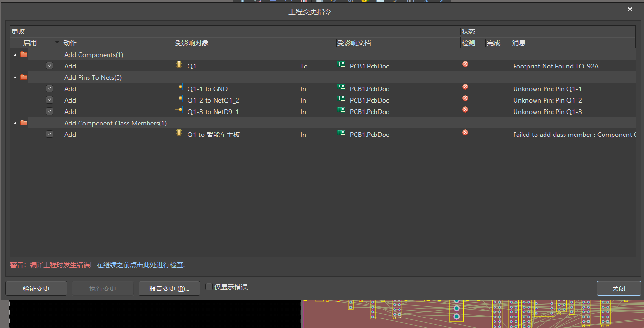
Task: Uncheck the enable checkbox for Q1-3 to NetD9_1
Action: click(50, 111)
